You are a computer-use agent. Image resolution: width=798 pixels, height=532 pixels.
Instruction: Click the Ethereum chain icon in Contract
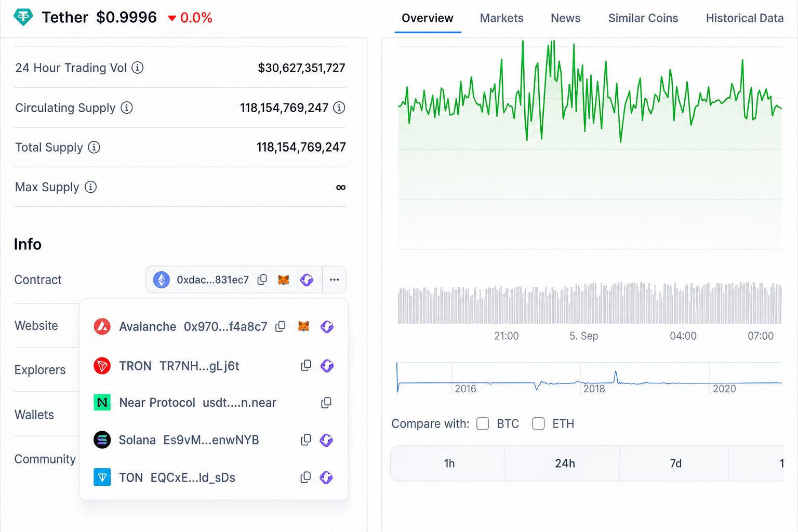click(162, 280)
